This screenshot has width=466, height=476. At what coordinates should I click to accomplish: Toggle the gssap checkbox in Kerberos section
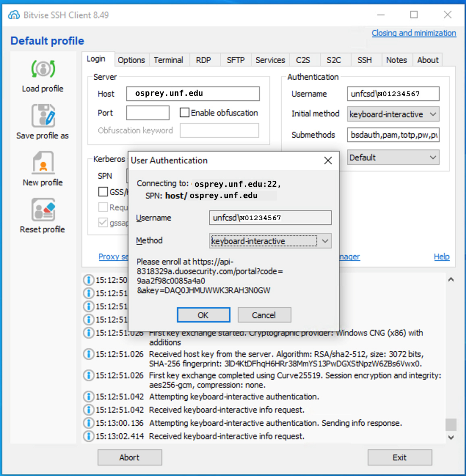coord(103,223)
